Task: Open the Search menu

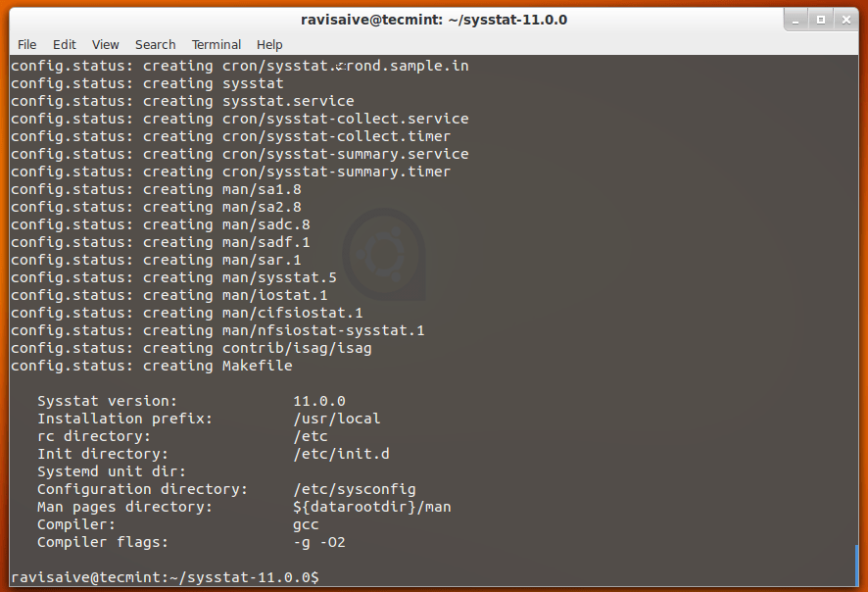Action: click(155, 44)
